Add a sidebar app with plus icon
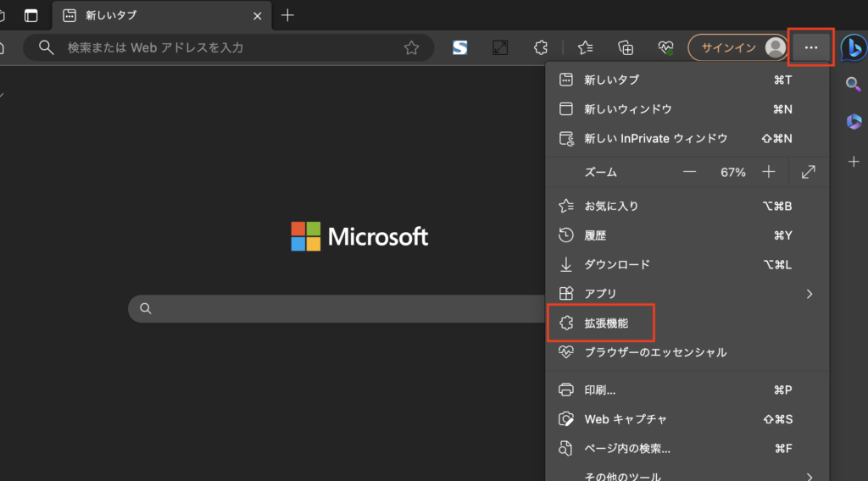 coord(853,162)
